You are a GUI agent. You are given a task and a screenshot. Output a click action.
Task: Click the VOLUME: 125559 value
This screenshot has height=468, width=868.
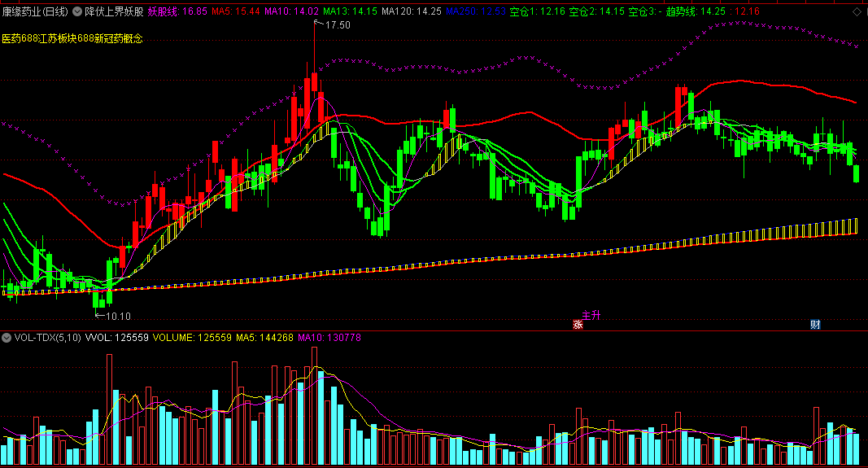[x=192, y=337]
